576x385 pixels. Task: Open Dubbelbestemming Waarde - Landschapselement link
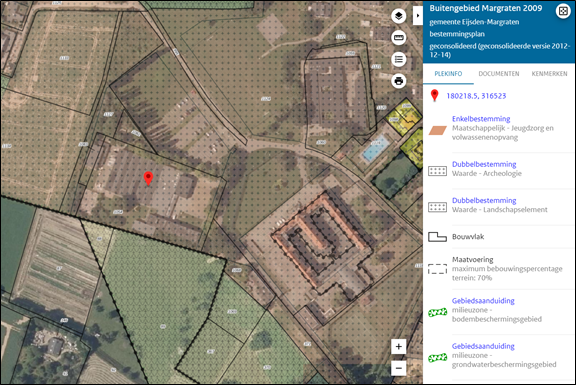pos(484,200)
